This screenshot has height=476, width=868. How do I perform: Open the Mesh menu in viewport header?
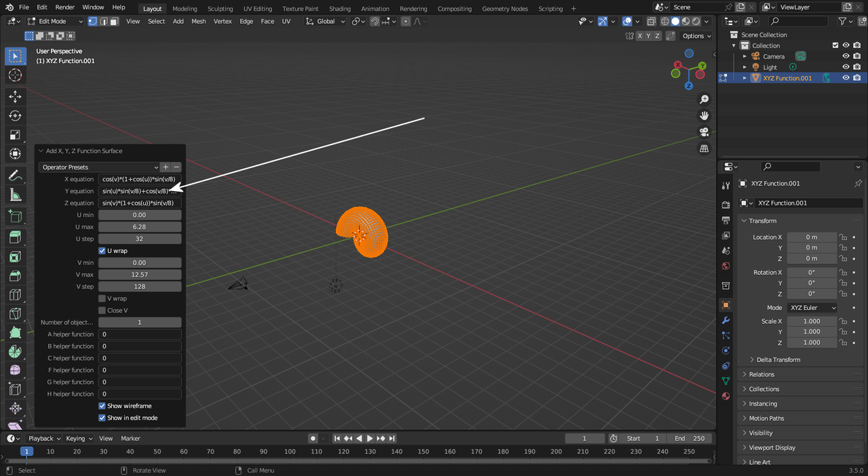(199, 21)
